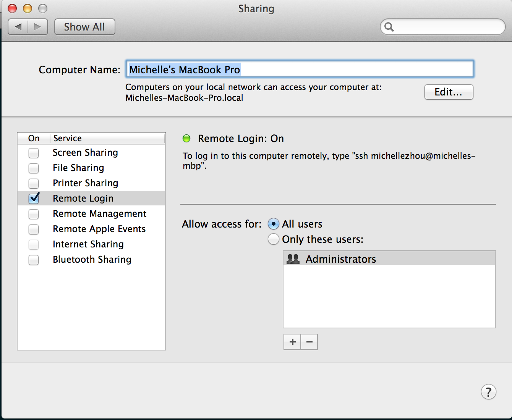Remove a user with the minus button
The height and width of the screenshot is (420, 512).
309,342
